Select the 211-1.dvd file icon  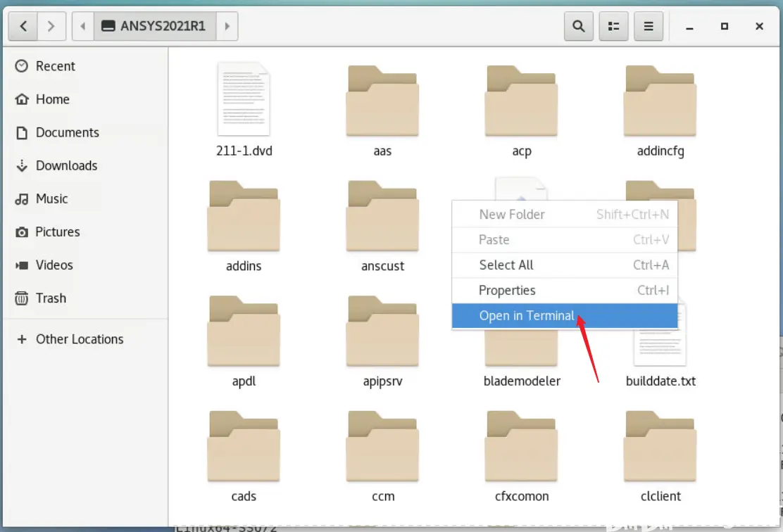click(x=244, y=99)
